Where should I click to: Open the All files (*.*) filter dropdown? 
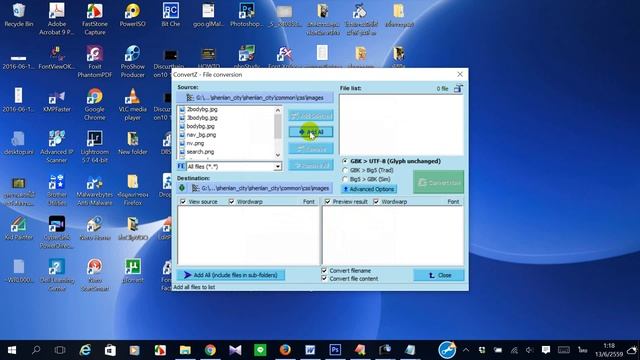278,167
